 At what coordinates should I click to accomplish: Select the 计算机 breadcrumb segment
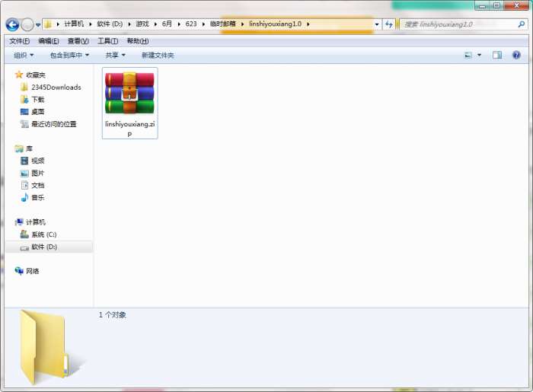pos(74,24)
